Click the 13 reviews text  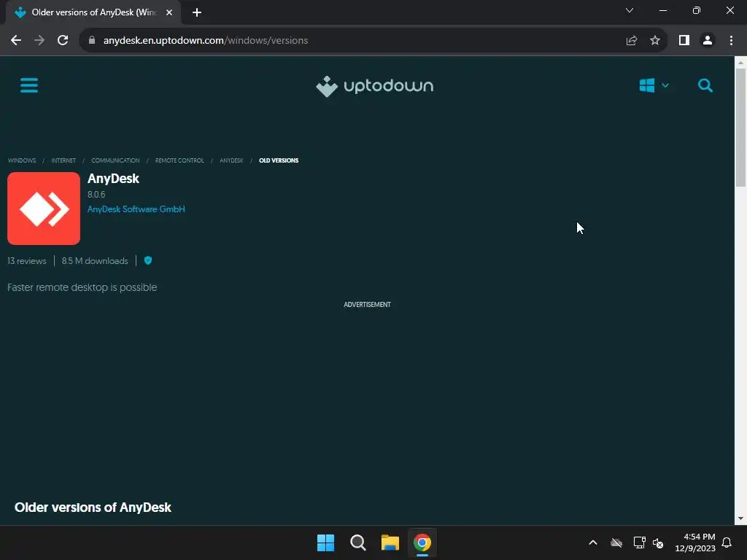(x=27, y=261)
